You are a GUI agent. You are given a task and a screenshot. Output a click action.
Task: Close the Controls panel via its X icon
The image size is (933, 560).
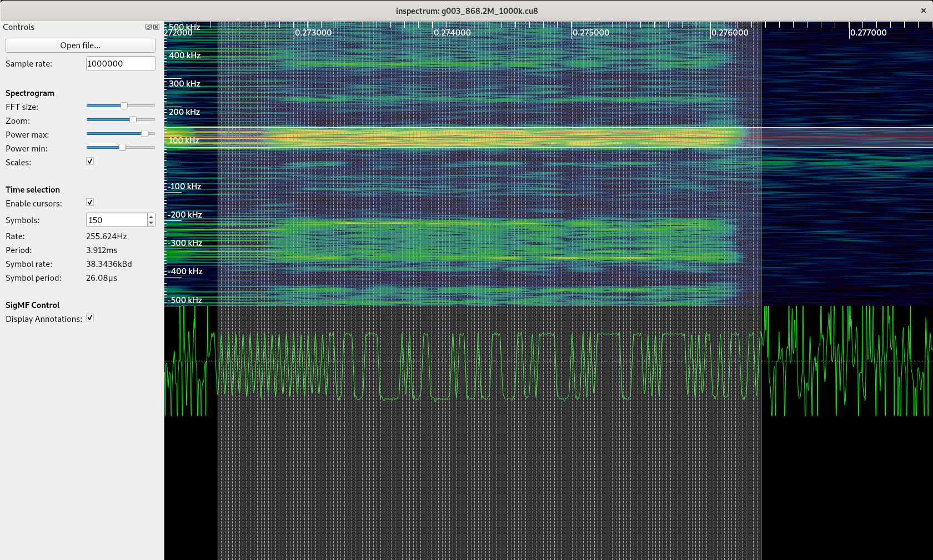[x=156, y=27]
